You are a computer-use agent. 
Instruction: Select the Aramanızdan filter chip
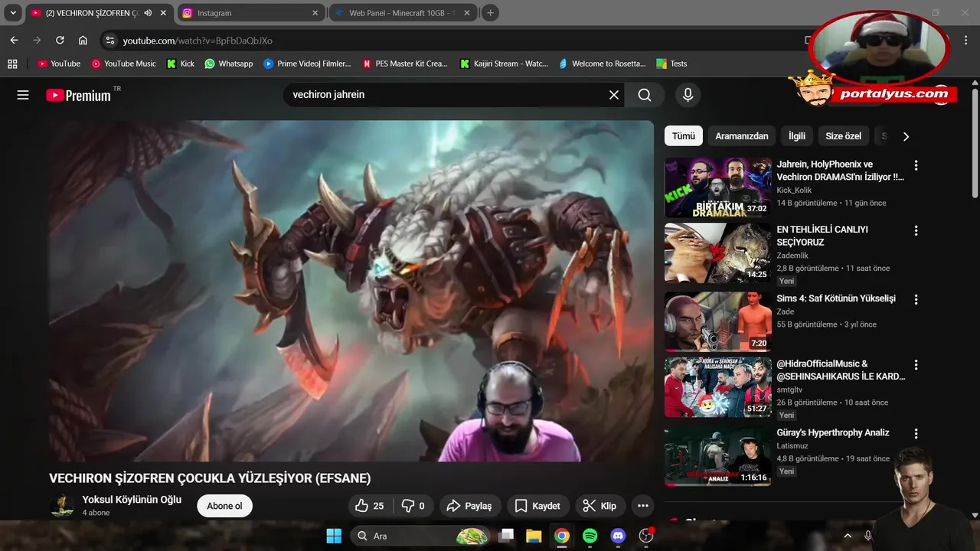pos(742,136)
